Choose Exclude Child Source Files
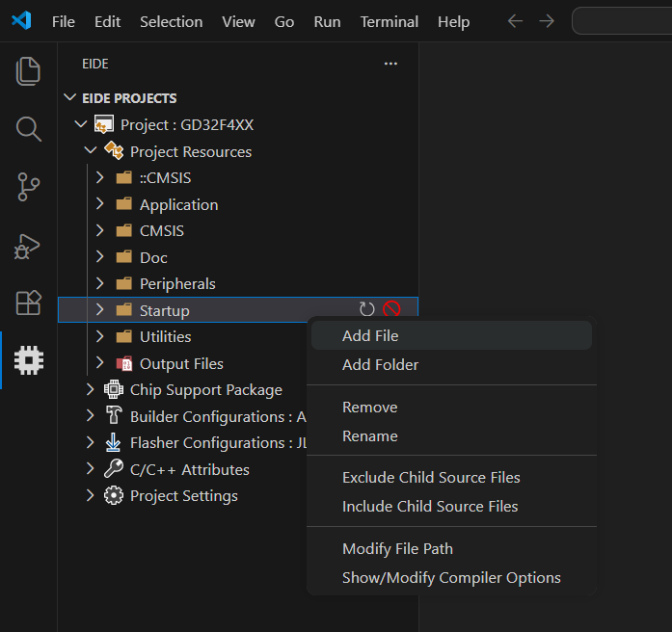672x632 pixels. pyautogui.click(x=452, y=478)
